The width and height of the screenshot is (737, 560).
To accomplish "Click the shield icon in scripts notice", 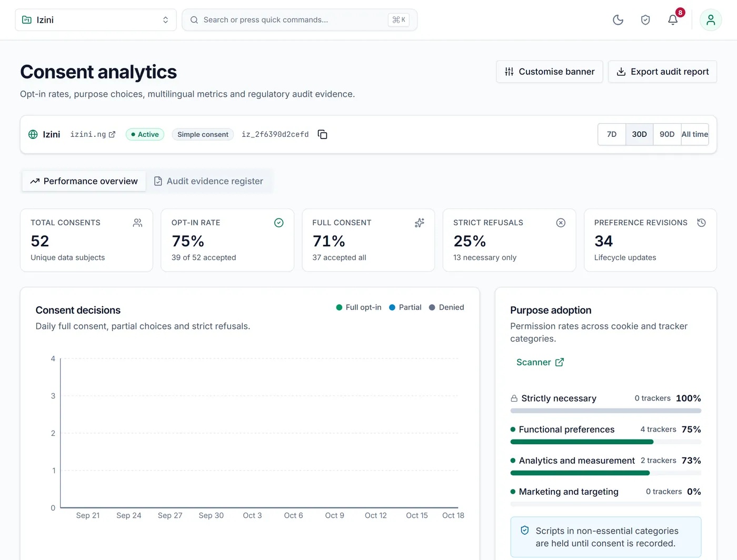I will point(525,531).
